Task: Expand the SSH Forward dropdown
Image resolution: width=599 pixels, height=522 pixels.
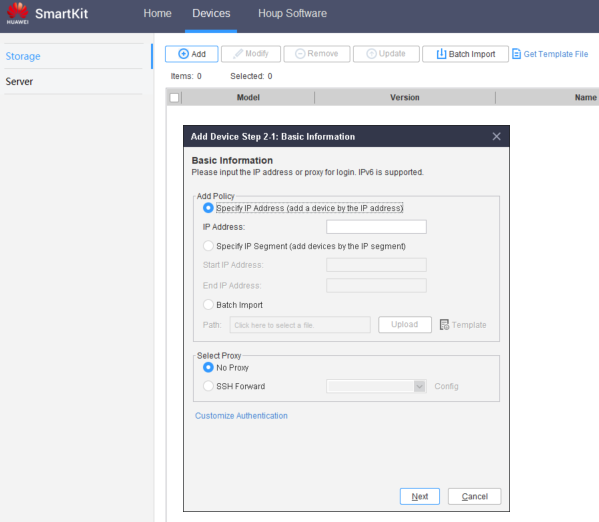Action: 419,386
